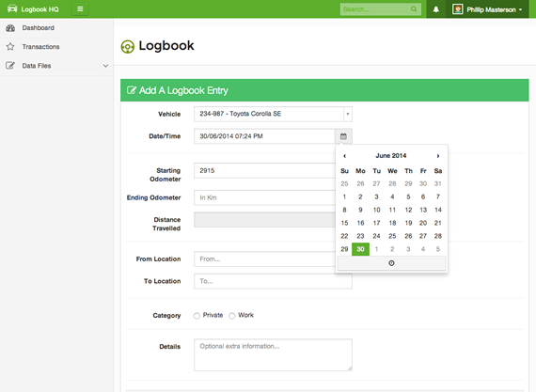The height and width of the screenshot is (392, 536).
Task: Go to next month arrow
Action: click(x=438, y=156)
